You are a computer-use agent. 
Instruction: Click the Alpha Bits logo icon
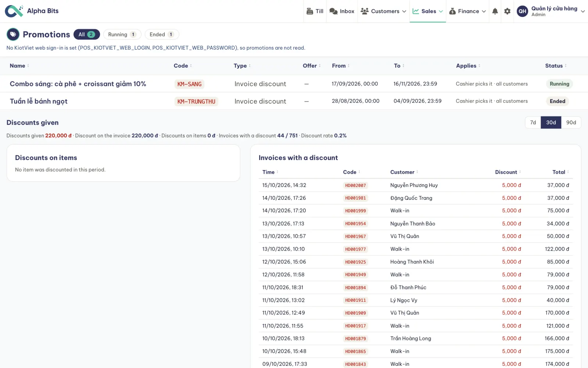coord(14,11)
